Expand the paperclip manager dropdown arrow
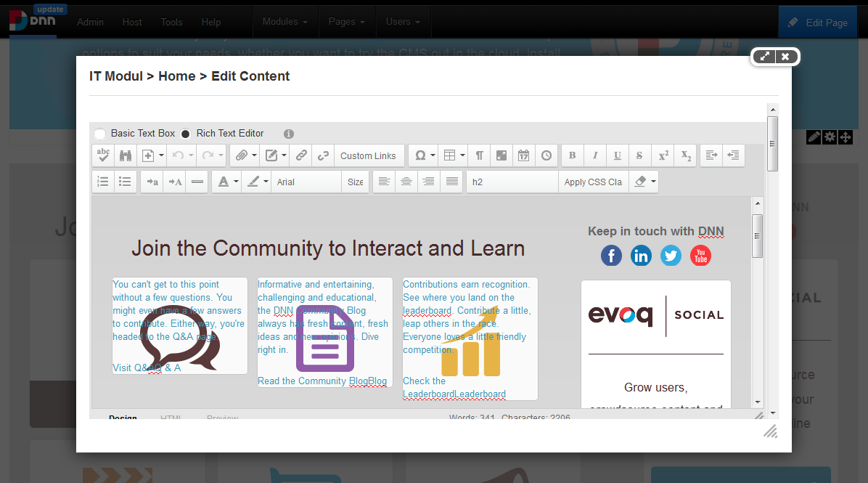868x483 pixels. pos(255,155)
